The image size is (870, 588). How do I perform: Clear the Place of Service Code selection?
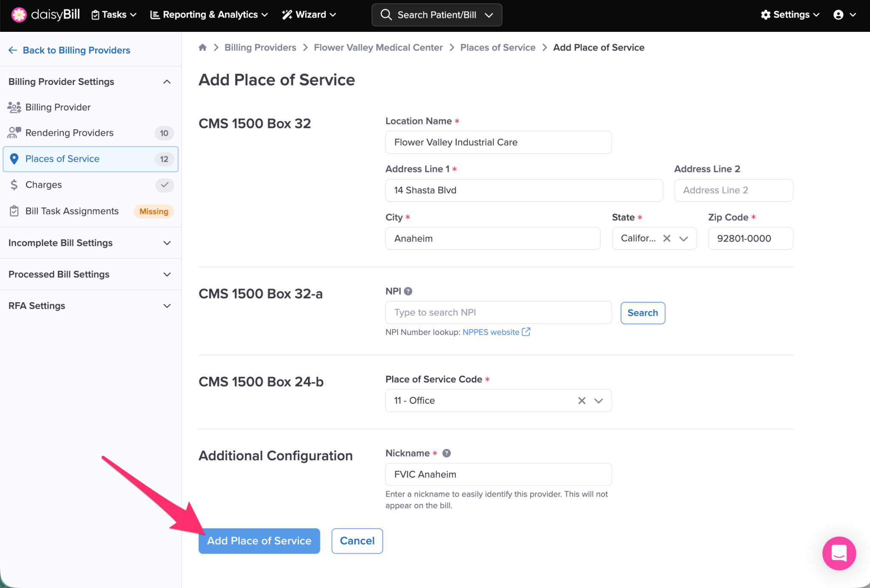582,401
